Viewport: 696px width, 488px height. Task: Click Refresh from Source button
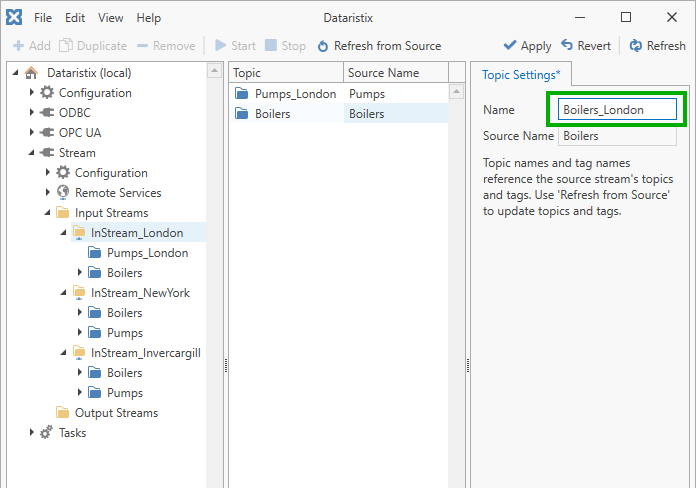[x=379, y=46]
